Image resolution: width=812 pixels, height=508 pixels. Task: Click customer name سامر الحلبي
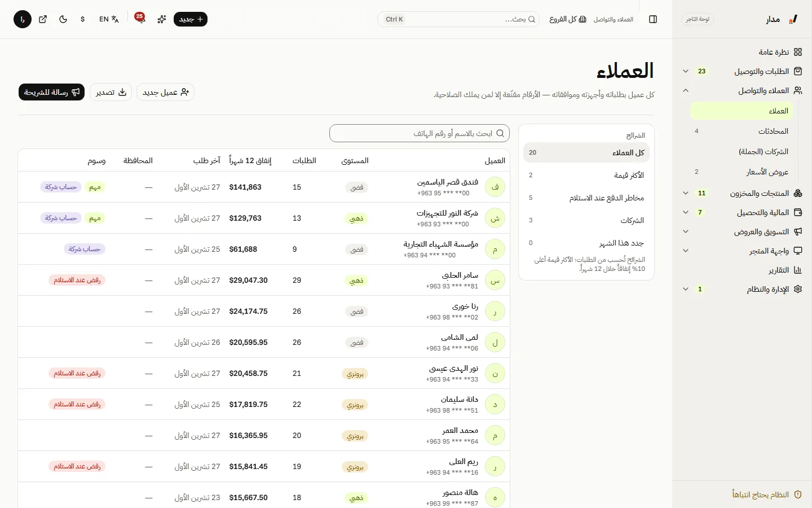coord(460,275)
